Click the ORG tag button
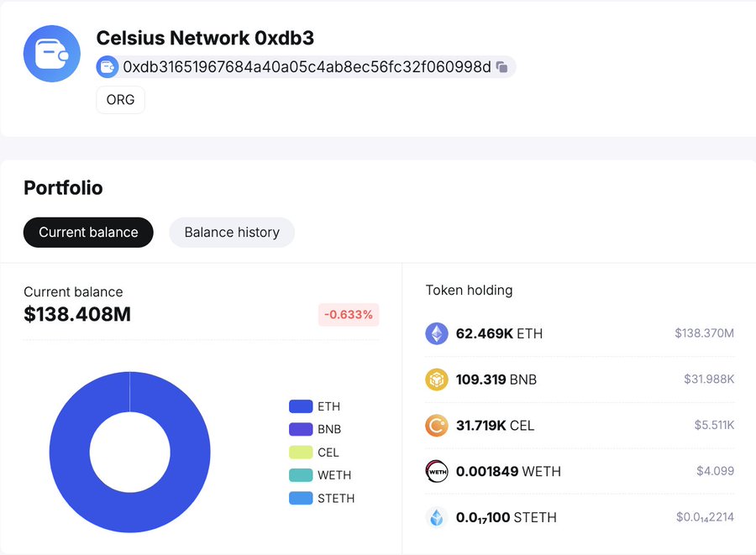The image size is (756, 555). point(121,100)
